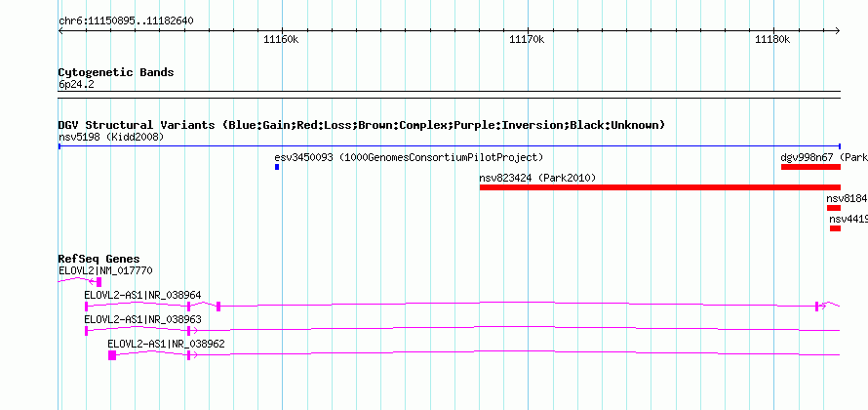Click the small blue esv3450093 gain block
Image resolution: width=868 pixels, height=410 pixels.
click(x=277, y=167)
